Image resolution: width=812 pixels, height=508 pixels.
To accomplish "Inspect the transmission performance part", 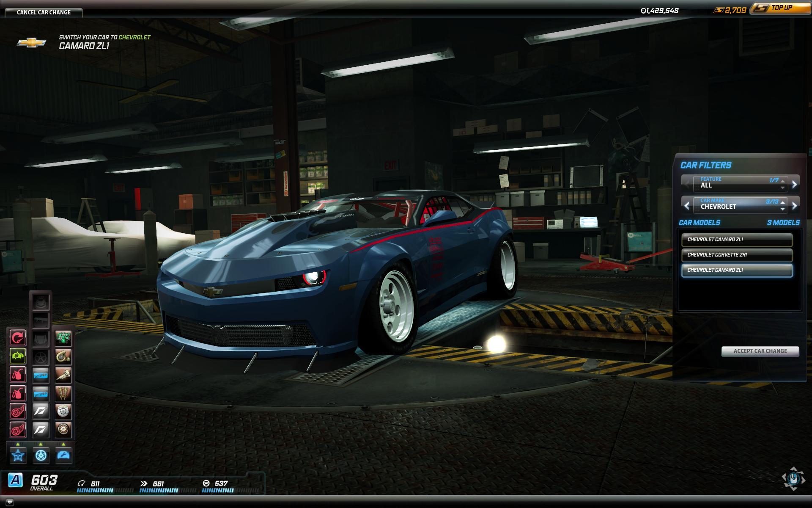I will pyautogui.click(x=63, y=375).
